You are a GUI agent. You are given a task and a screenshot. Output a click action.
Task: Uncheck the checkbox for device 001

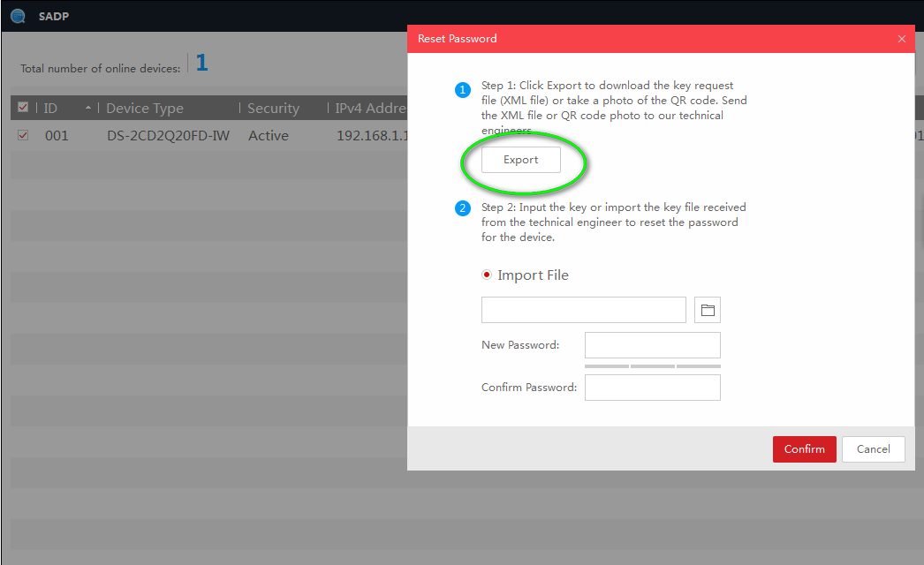pyautogui.click(x=24, y=135)
